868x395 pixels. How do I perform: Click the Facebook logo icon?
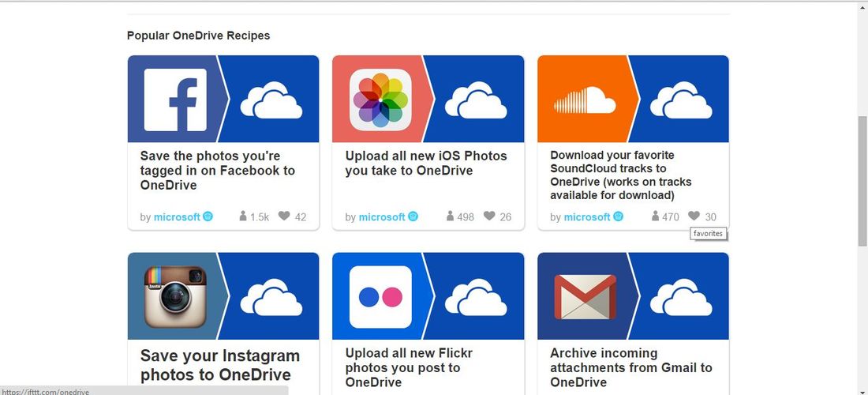[x=175, y=100]
